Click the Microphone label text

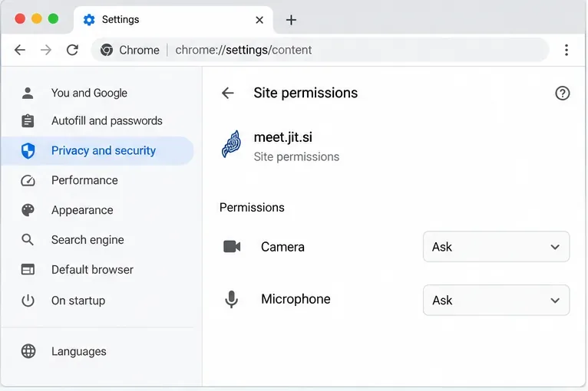click(x=296, y=299)
